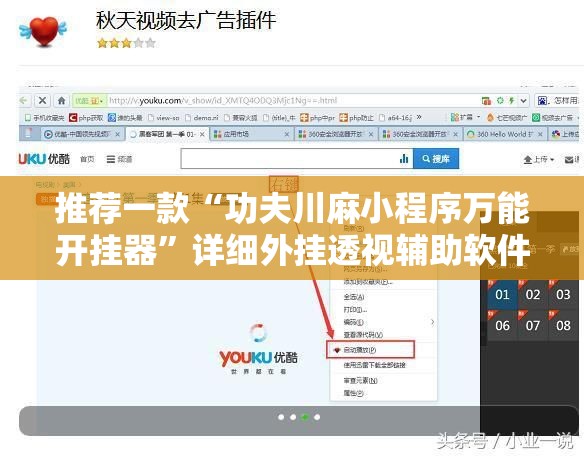This screenshot has height=456, width=584.
Task: Switch to the 优酷-中国领先视频 tab
Action: tap(82, 134)
